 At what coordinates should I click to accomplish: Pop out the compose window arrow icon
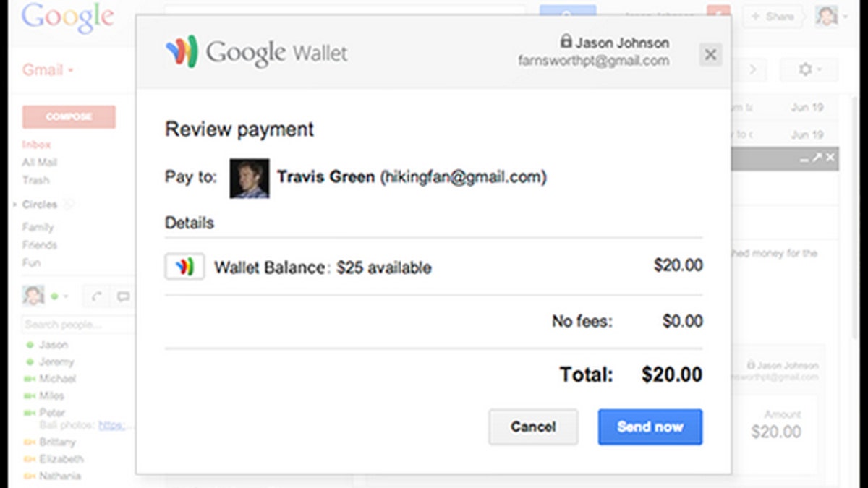pos(817,158)
